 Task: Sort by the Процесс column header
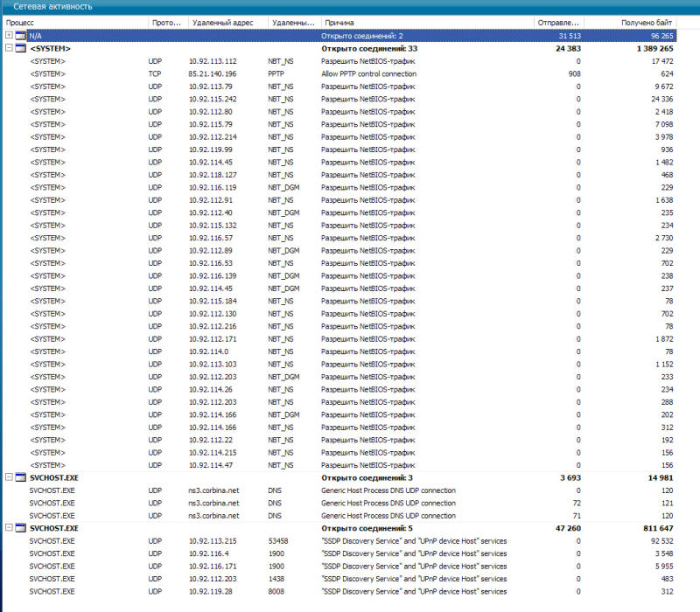[70, 21]
